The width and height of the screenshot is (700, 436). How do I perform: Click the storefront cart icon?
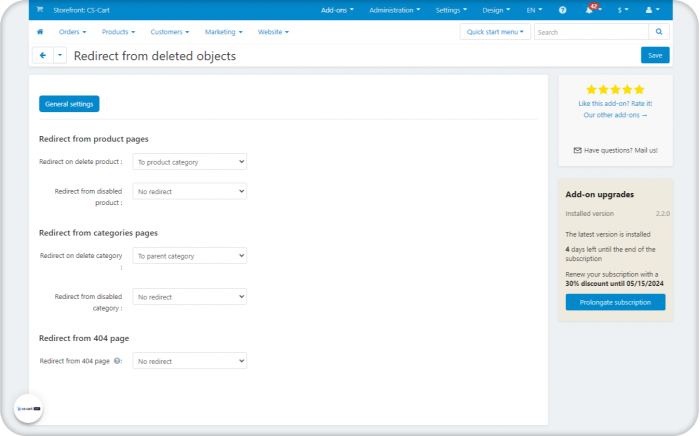pos(40,9)
